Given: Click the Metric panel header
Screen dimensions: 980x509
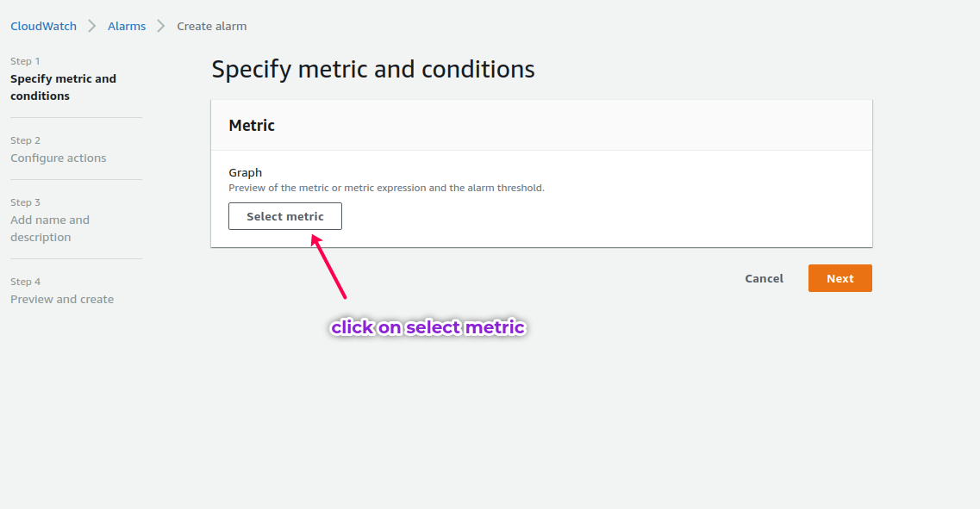Looking at the screenshot, I should click(x=252, y=126).
